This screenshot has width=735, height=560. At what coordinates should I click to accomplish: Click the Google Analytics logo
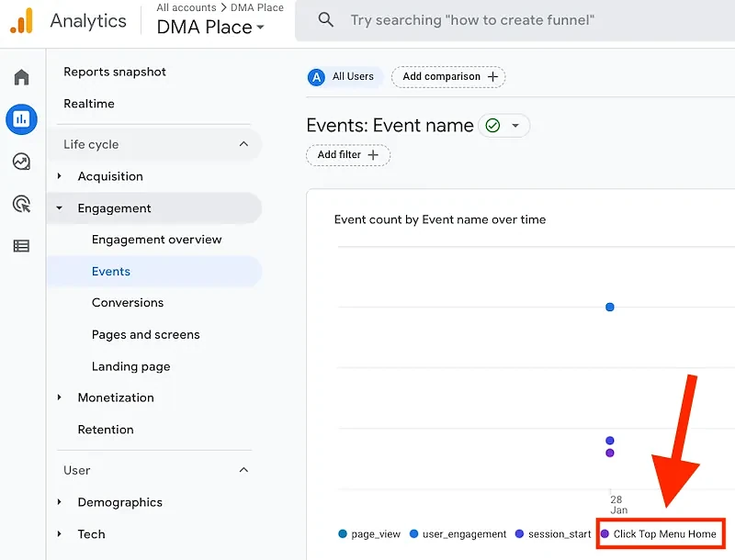point(21,20)
